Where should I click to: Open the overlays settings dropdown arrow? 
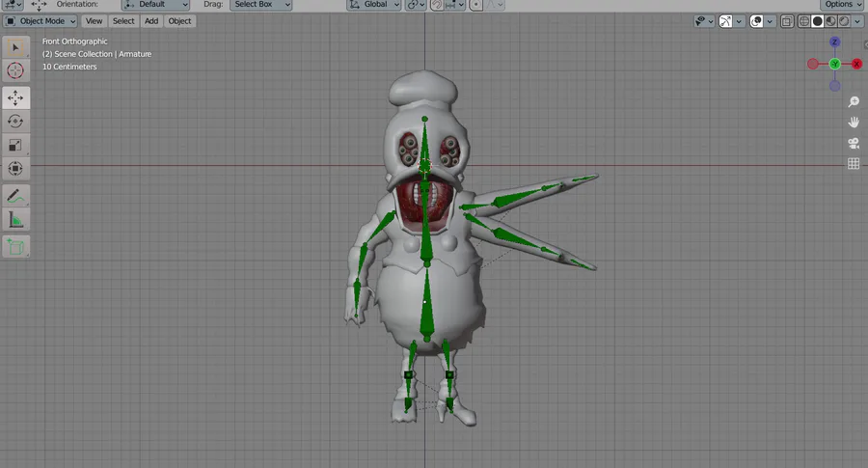click(770, 21)
